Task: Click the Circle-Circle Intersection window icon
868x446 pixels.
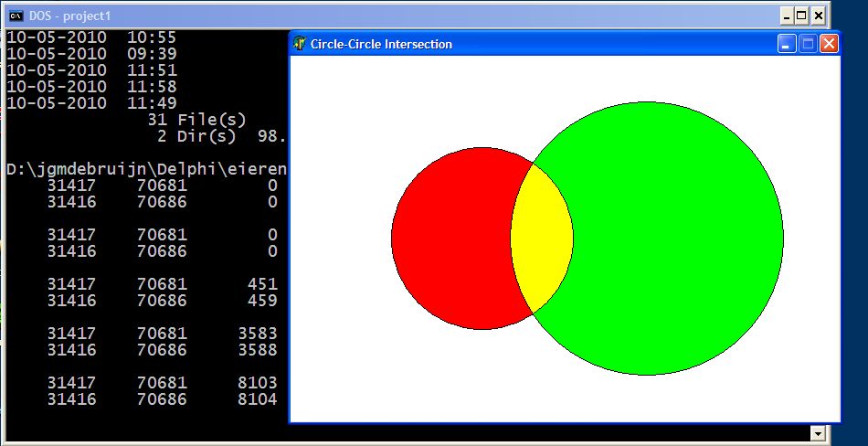Action: (x=300, y=43)
